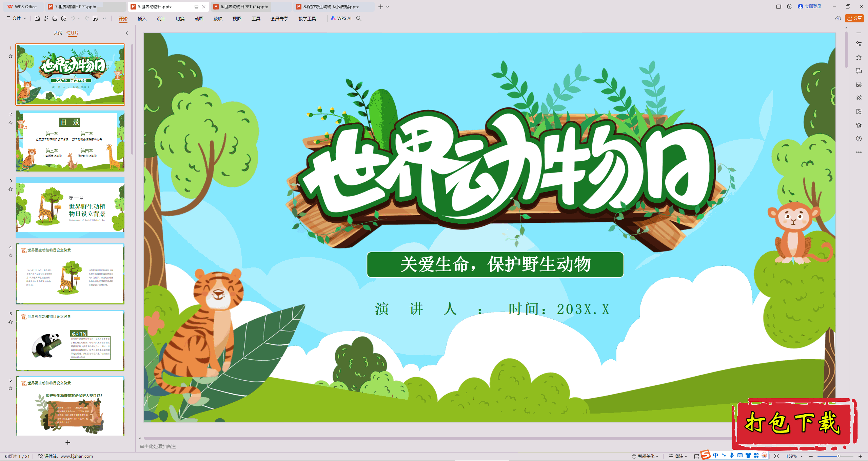Collapse right sidebar using top minus bar
Viewport: 868px width, 461px height.
pos(859,33)
